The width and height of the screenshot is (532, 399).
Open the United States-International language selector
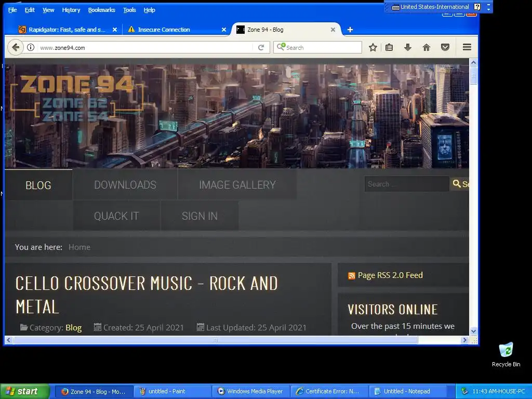(x=430, y=7)
